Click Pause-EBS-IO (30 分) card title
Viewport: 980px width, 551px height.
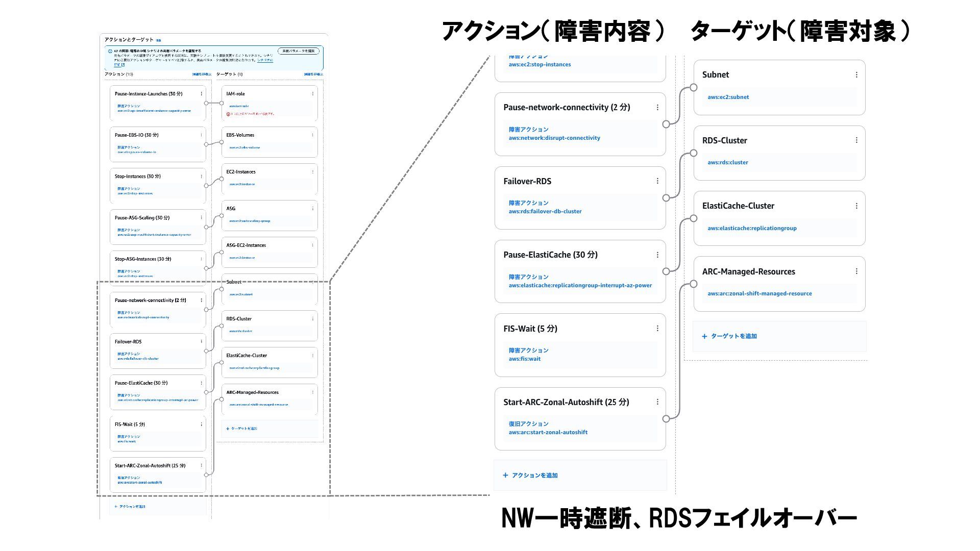pyautogui.click(x=137, y=135)
